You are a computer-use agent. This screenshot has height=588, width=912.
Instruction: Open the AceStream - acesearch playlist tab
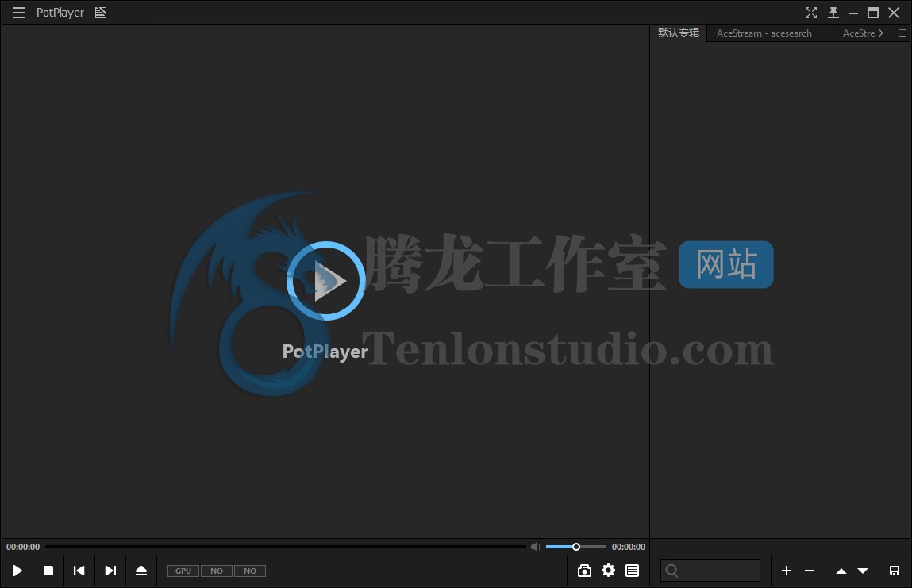[764, 33]
